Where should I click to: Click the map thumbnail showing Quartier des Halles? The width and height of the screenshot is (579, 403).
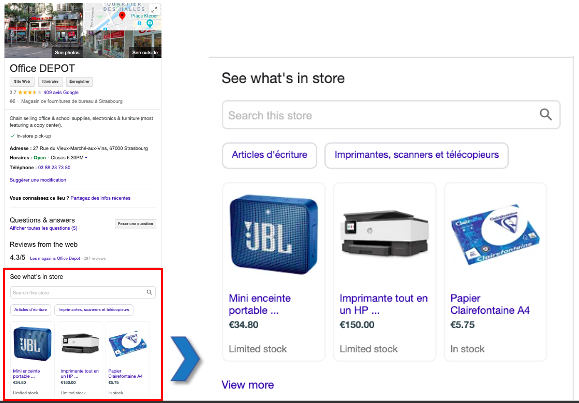click(x=122, y=17)
